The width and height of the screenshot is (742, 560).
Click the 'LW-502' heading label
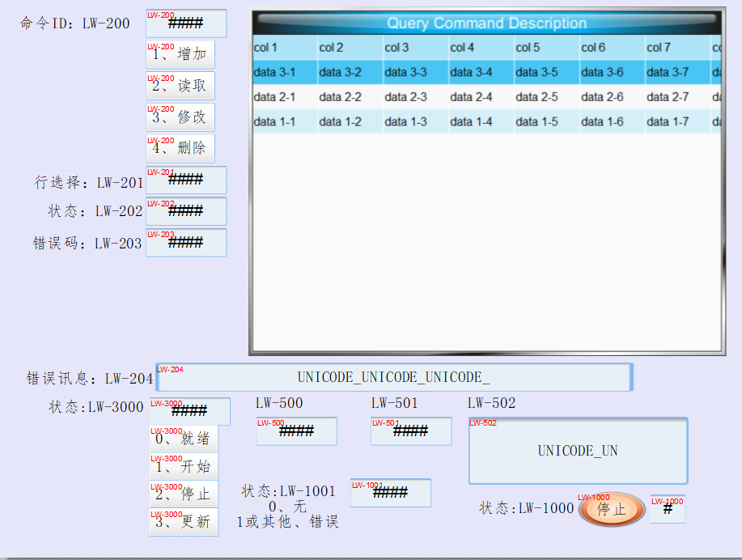pyautogui.click(x=492, y=403)
